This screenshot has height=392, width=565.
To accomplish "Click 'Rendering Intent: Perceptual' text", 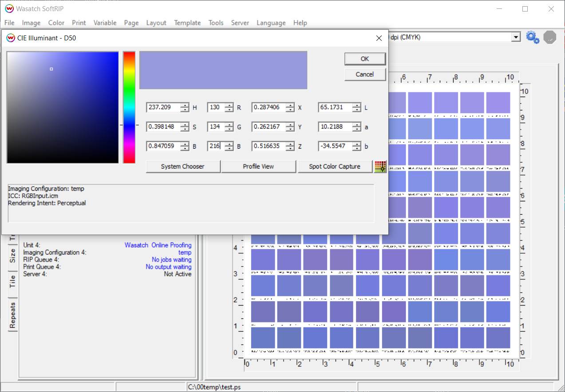I will coord(47,203).
